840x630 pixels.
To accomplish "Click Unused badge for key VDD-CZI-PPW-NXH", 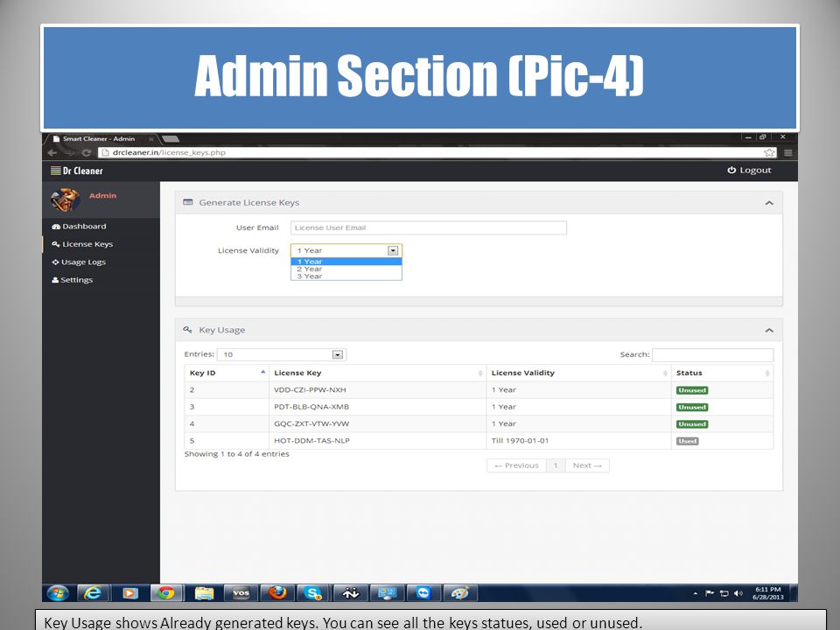I will 691,390.
